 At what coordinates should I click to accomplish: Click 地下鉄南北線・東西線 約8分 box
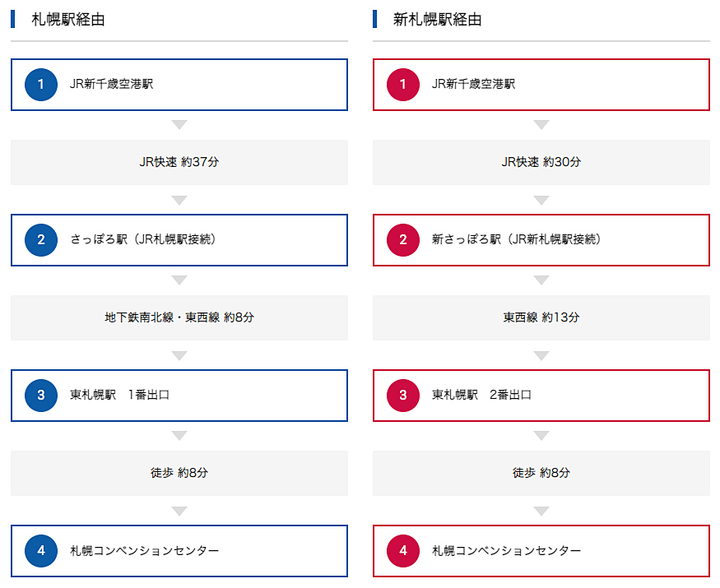tap(179, 317)
